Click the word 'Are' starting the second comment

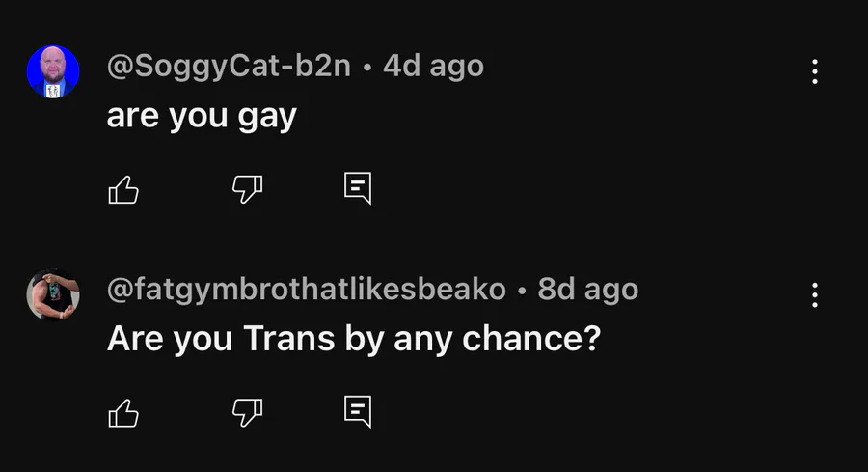(135, 338)
